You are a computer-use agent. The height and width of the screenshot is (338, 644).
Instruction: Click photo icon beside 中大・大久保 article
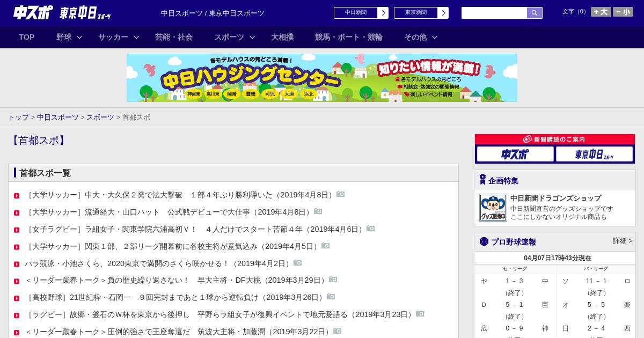341,194
